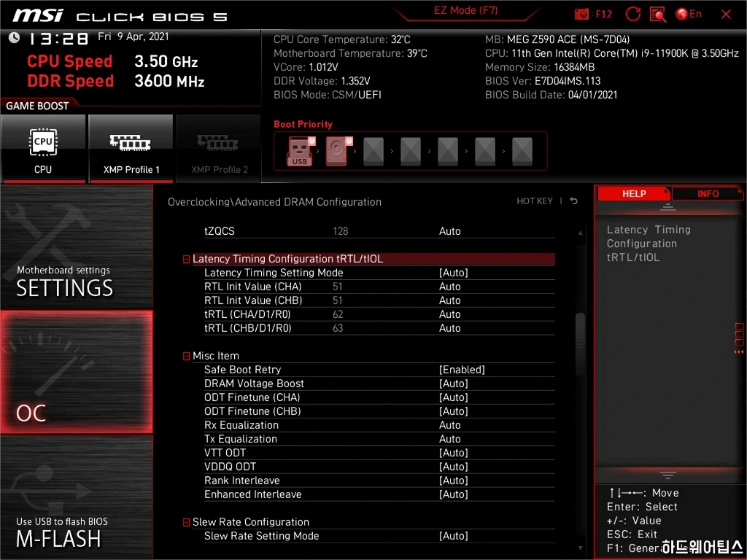
Task: Go back using the return arrow icon
Action: point(573,201)
